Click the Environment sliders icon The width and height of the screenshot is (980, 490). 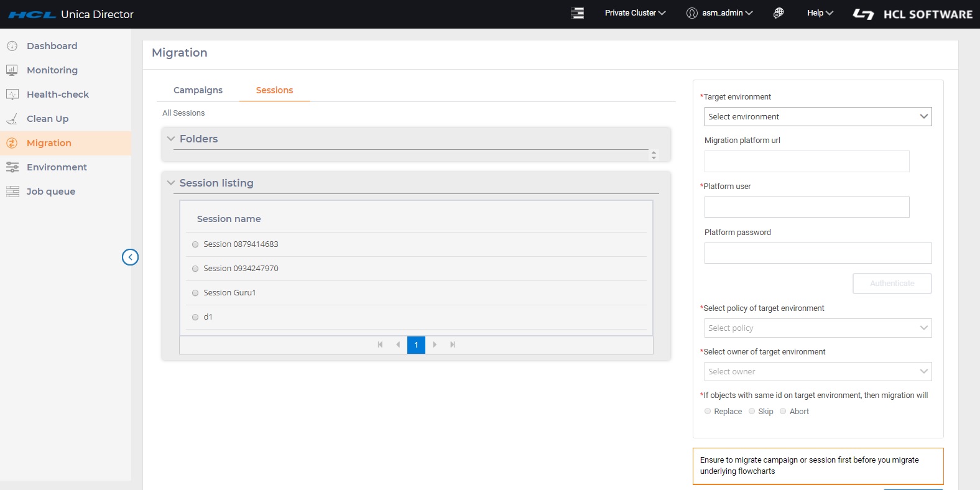coord(12,167)
